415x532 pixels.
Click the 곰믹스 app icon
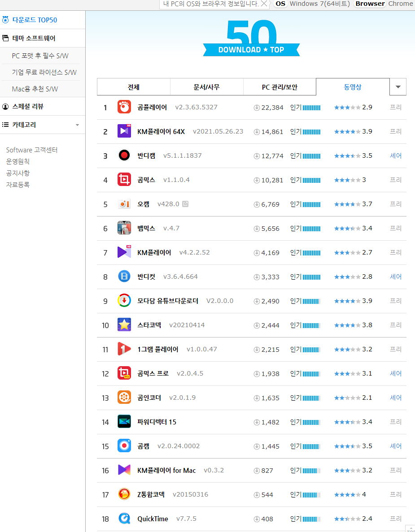coord(124,179)
